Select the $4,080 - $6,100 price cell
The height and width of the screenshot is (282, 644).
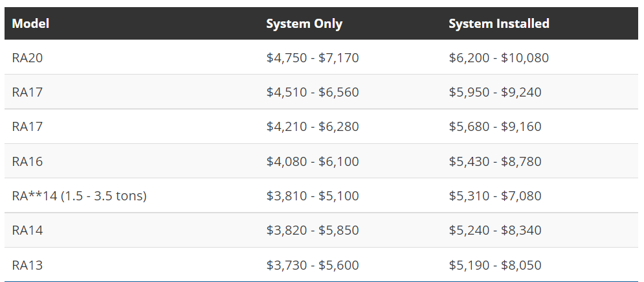pos(313,161)
